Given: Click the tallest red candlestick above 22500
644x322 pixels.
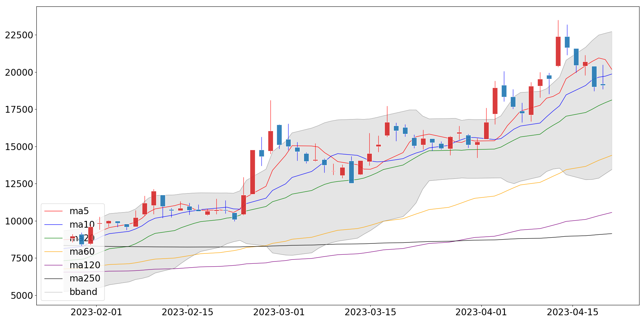Looking at the screenshot, I should [558, 51].
